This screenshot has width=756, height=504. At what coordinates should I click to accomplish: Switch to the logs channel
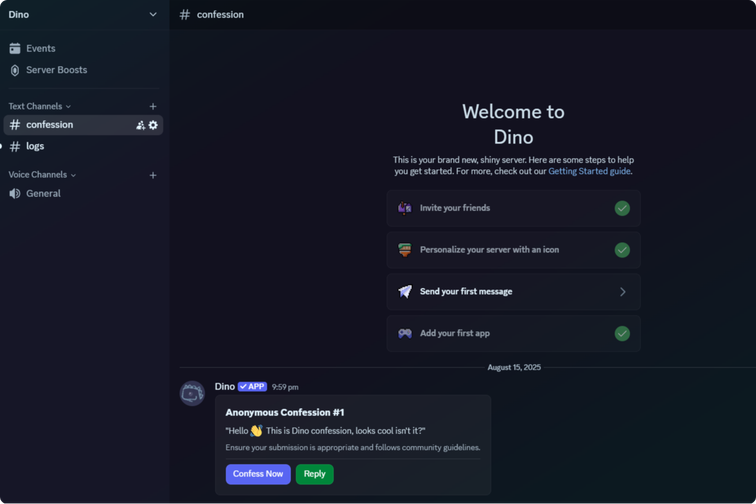click(x=83, y=146)
